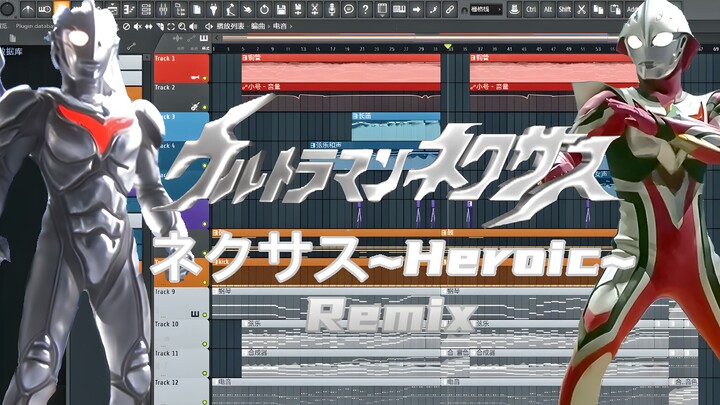Mute Track 10 via its green dot

(204, 344)
